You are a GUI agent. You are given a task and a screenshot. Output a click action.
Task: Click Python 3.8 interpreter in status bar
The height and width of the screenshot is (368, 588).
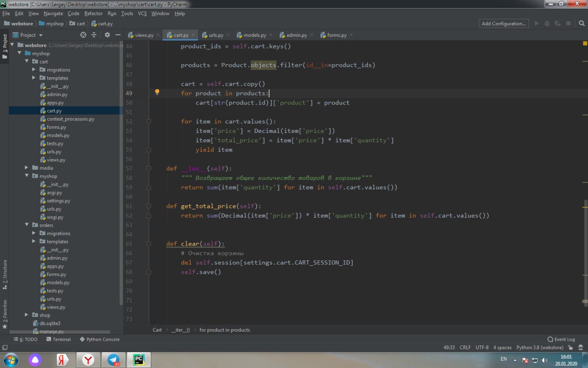pyautogui.click(x=539, y=348)
